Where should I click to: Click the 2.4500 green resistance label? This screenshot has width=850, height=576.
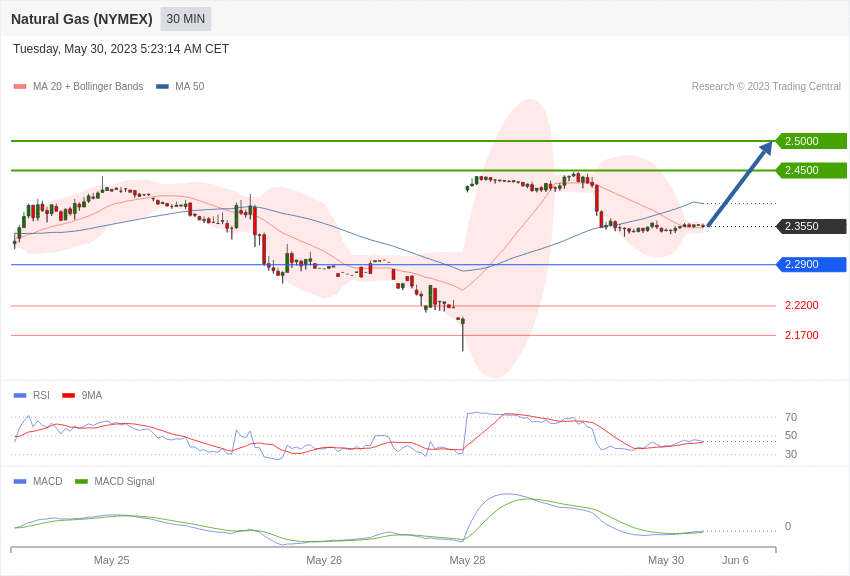click(x=812, y=170)
